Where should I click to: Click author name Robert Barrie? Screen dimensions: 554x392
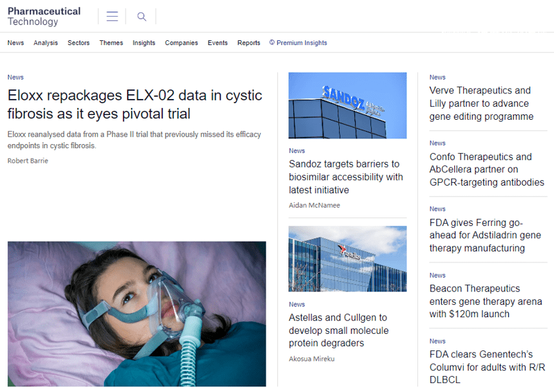pos(28,161)
